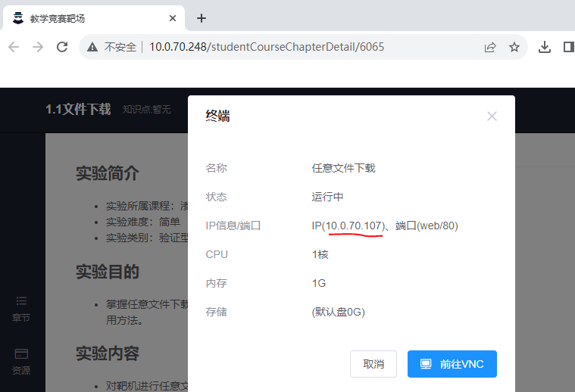Click the IP address 10.0.70.107 text
The width and height of the screenshot is (575, 392).
tap(355, 226)
